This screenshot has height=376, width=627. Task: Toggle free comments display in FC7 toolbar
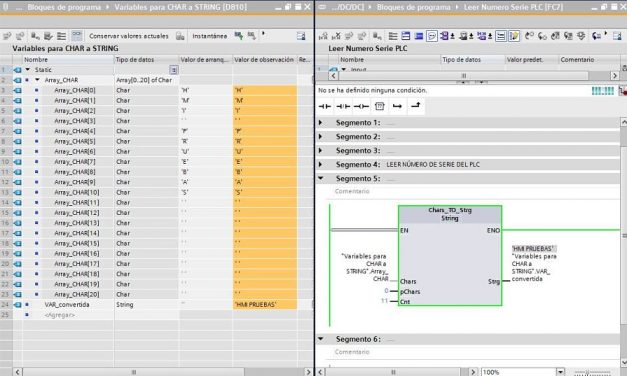[432, 36]
